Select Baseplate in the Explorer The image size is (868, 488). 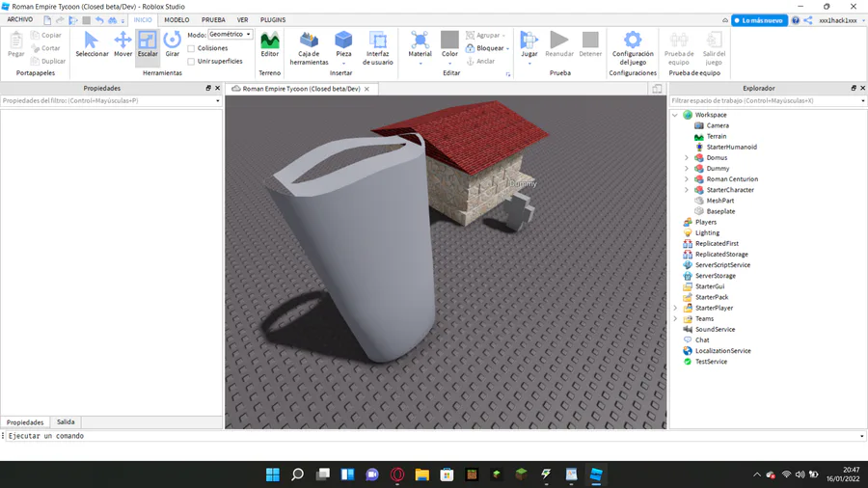720,211
